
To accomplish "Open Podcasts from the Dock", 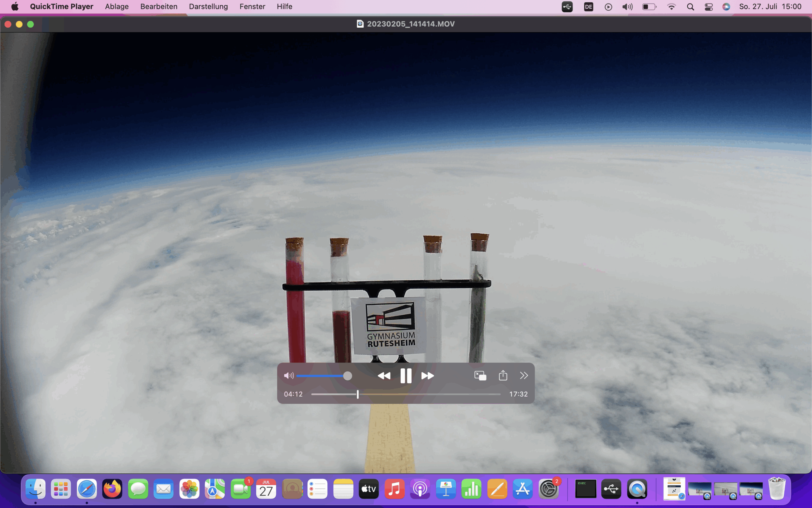I will (420, 489).
